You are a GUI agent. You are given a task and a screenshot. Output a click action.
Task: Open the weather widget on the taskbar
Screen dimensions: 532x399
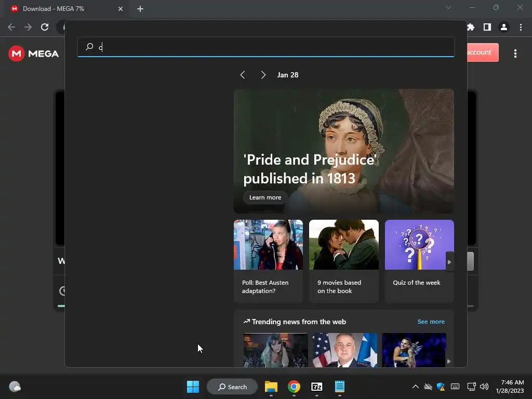15,387
